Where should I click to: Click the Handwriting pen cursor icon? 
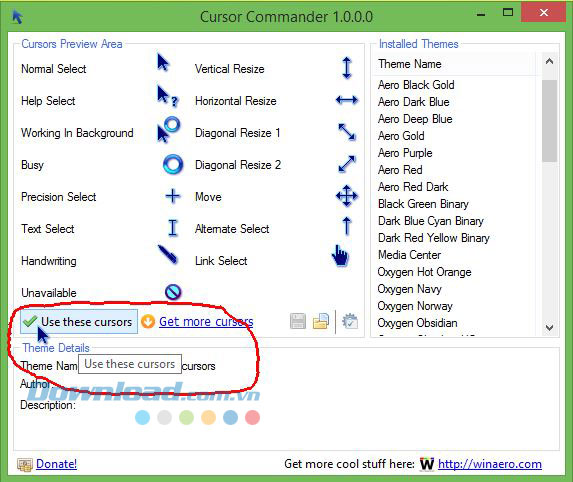click(168, 255)
